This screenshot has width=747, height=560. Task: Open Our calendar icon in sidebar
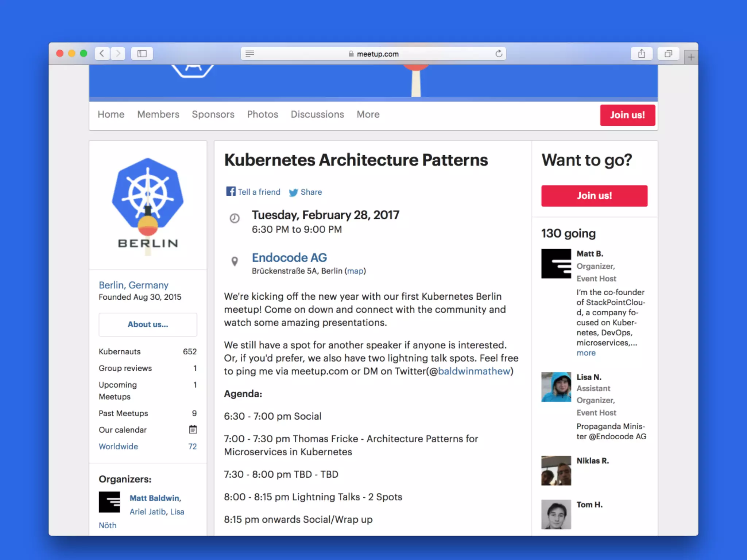point(193,429)
